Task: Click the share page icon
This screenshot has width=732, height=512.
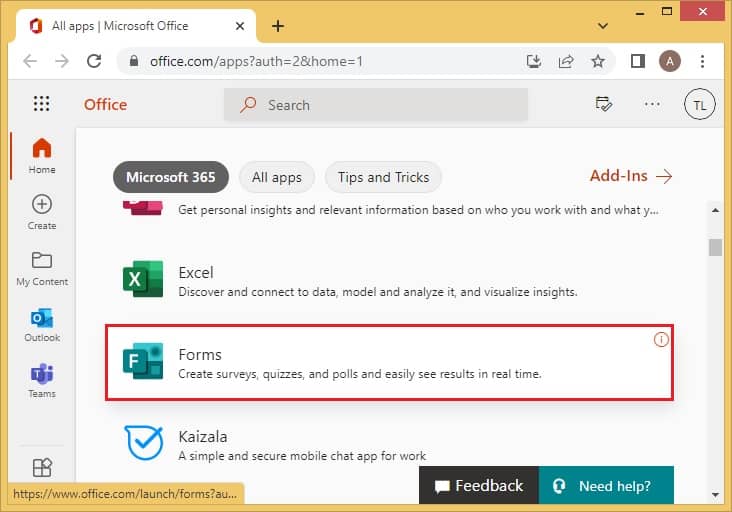Action: click(x=566, y=61)
